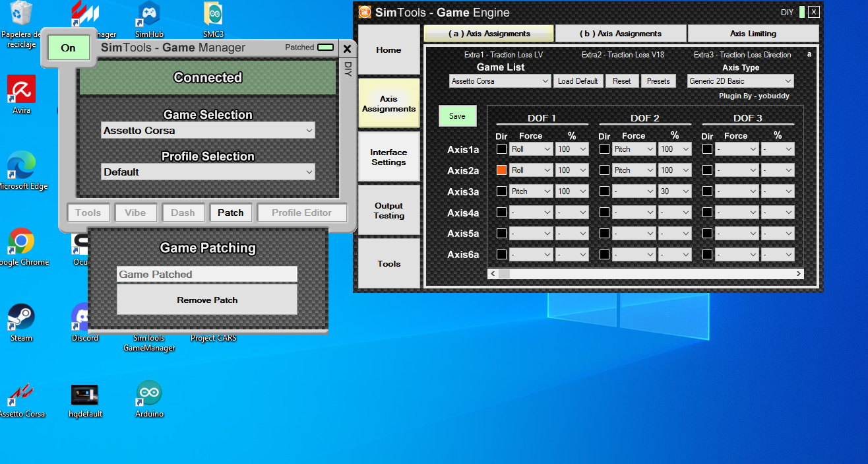The image size is (868, 464).
Task: Click the Load Default button
Action: point(578,81)
